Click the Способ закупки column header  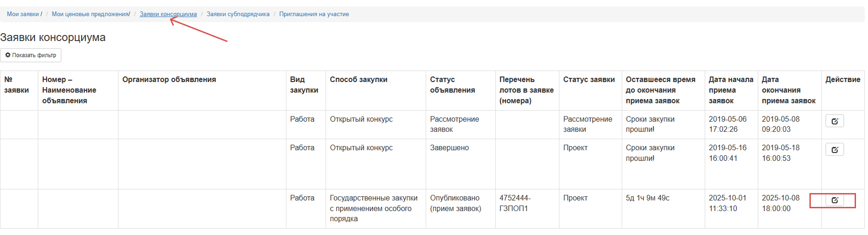(358, 80)
